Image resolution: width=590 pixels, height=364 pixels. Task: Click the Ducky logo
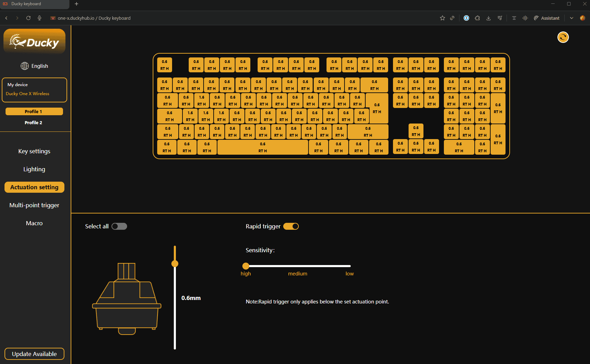(x=34, y=42)
